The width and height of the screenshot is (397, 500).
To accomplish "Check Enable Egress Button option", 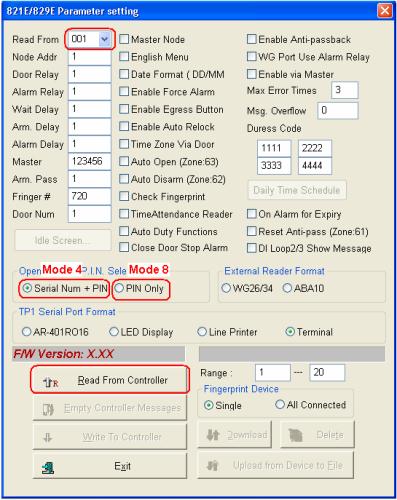I will coord(124,109).
